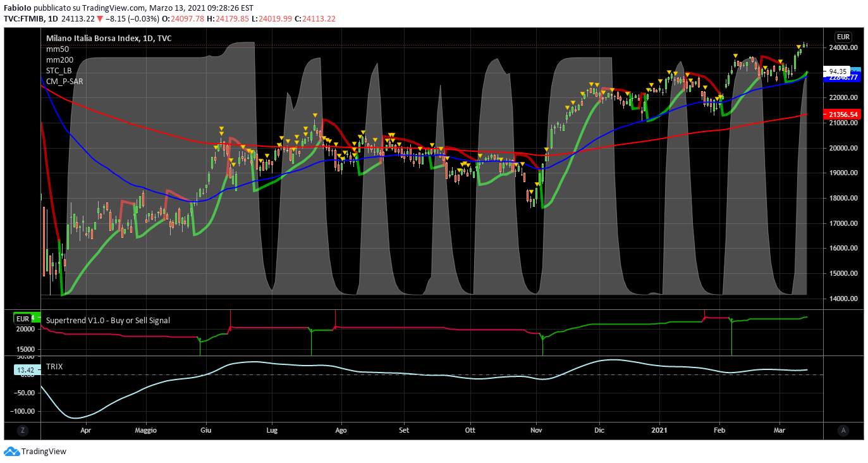Click the TradingView text link at bottom

44,452
